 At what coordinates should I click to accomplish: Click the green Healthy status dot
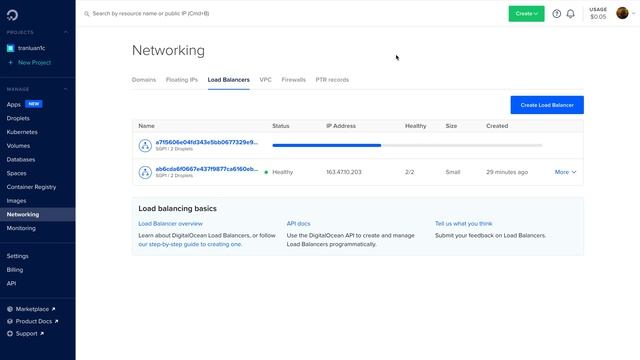pyautogui.click(x=266, y=172)
